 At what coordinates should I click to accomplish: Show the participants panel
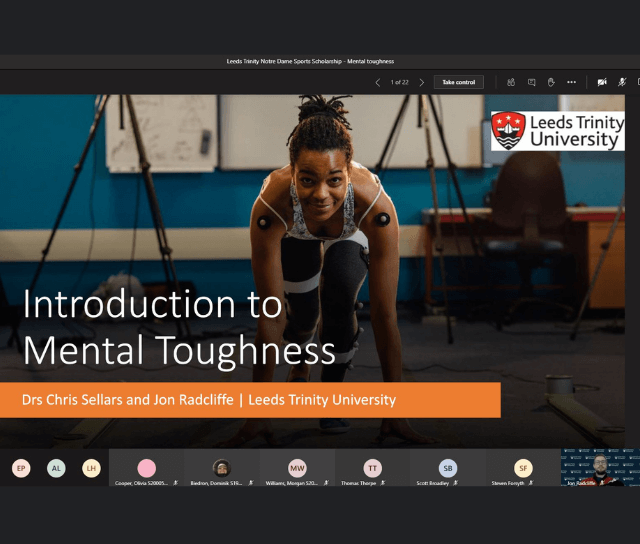[x=511, y=82]
